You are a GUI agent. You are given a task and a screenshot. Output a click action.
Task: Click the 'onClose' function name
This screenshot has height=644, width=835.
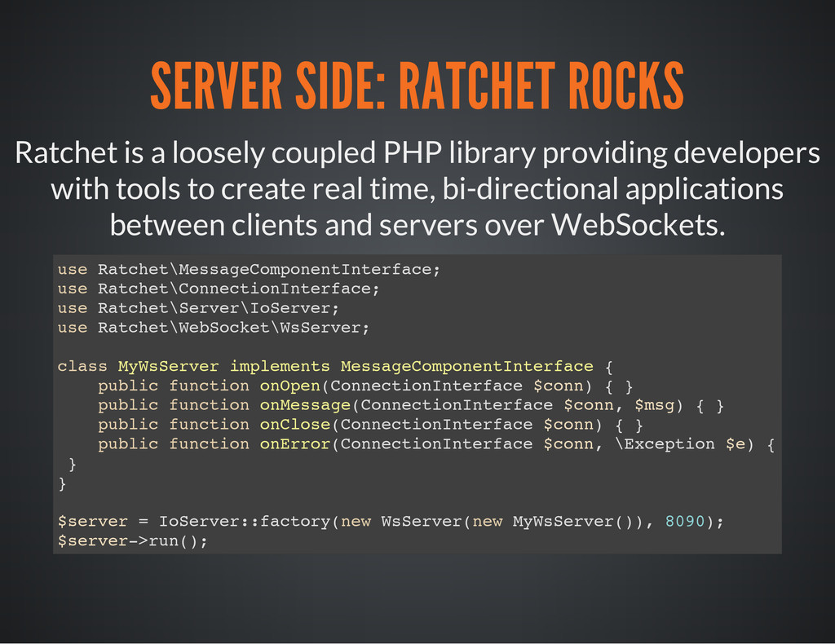click(295, 425)
